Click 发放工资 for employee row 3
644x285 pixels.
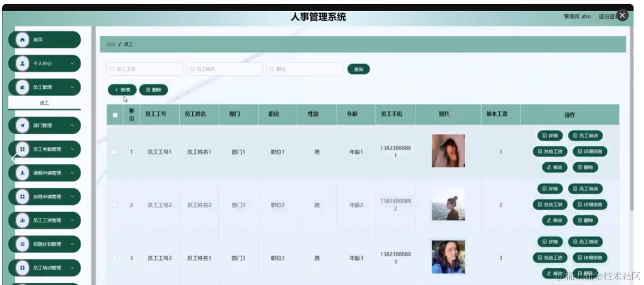click(x=550, y=258)
